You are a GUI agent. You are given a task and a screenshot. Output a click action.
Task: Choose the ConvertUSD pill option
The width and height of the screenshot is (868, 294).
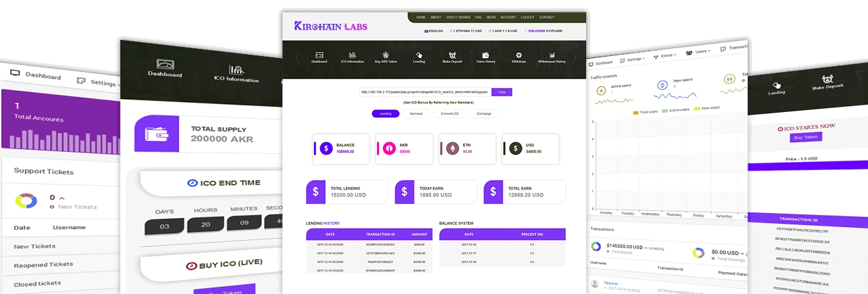click(x=450, y=114)
